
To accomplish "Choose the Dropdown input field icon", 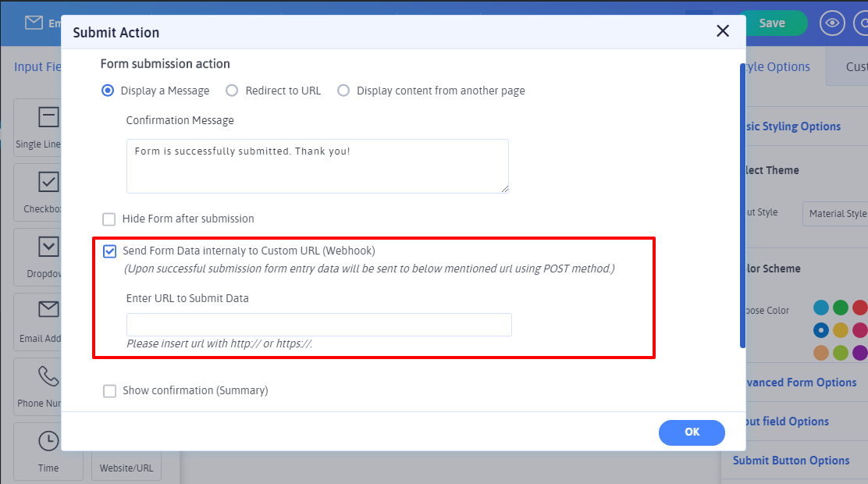I will pos(48,247).
